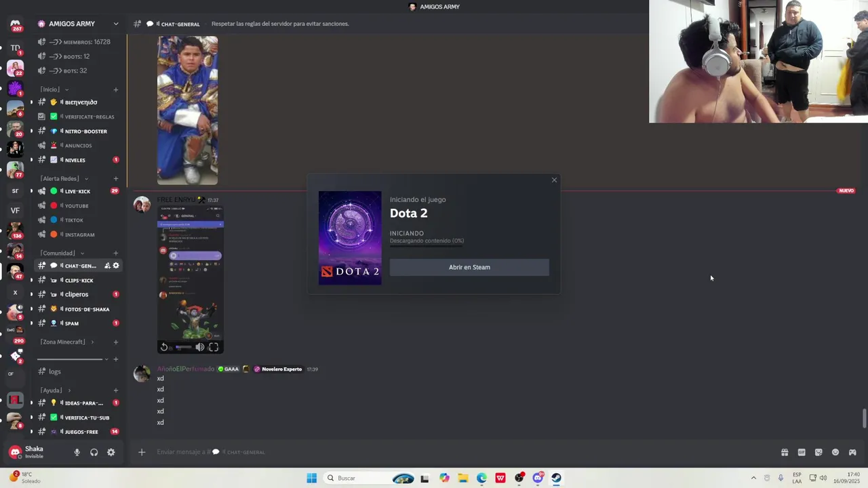
Task: Add channel to Alerta Redes category
Action: tap(116, 179)
